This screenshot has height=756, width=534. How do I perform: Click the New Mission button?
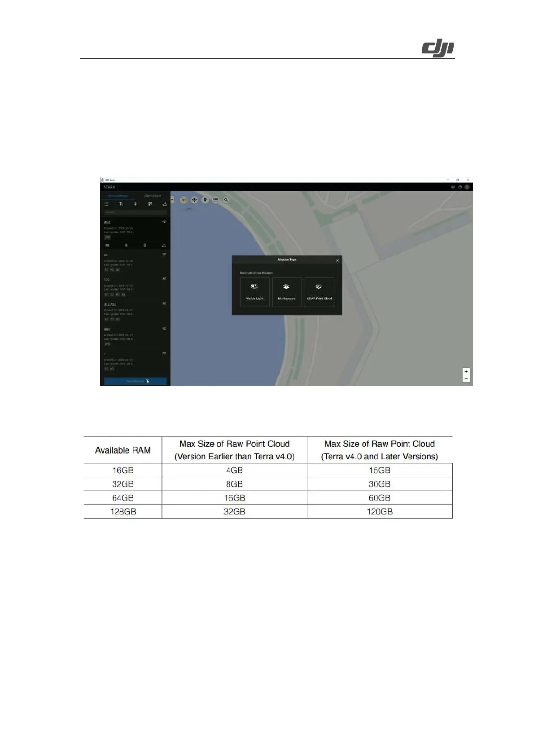point(136,381)
